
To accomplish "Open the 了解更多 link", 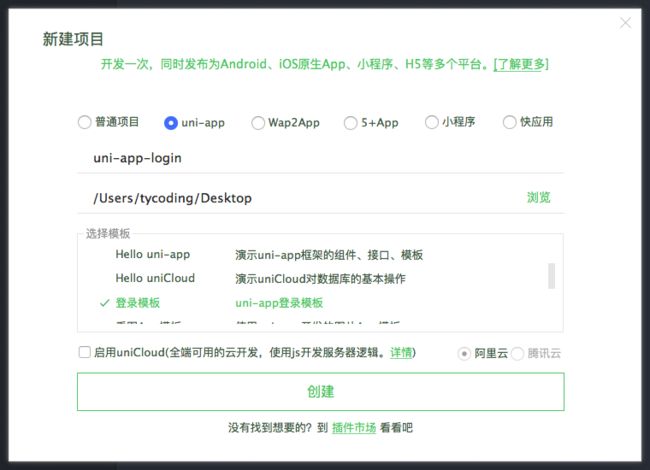I will click(x=521, y=64).
